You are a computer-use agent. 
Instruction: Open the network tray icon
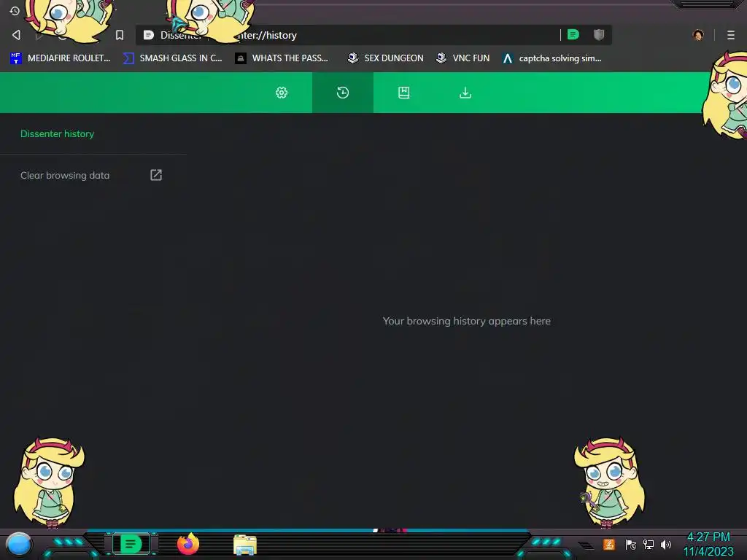[649, 544]
